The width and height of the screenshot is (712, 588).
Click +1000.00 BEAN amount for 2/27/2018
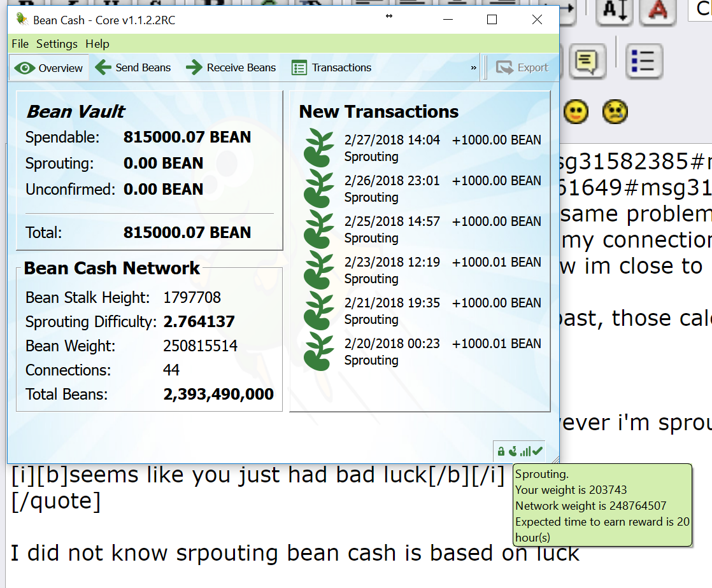(496, 140)
